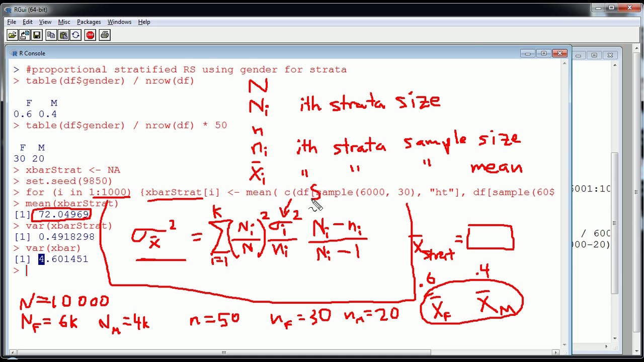This screenshot has height=362, width=644.
Task: Click the background window vertical scrollbar thumb
Action: [614, 223]
